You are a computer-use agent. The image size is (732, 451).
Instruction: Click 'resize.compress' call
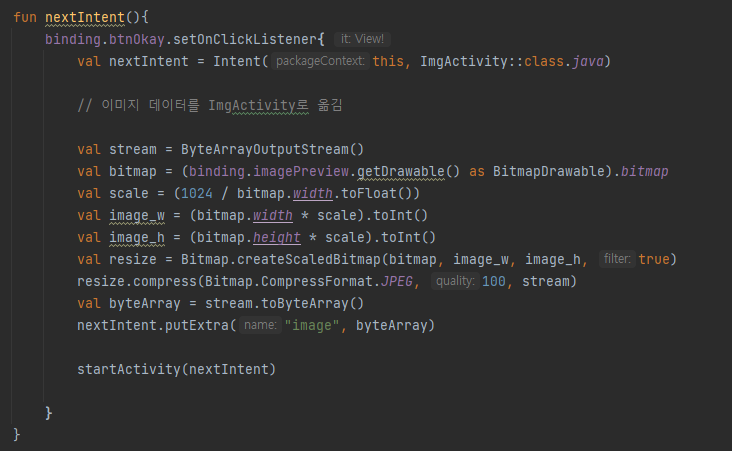137,281
